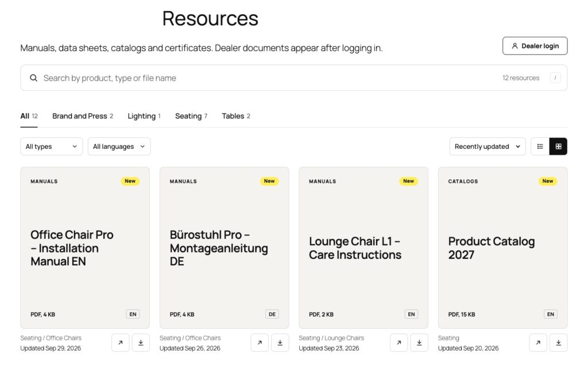Open the All languages dropdown
The height and width of the screenshot is (368, 588).
[x=119, y=147]
